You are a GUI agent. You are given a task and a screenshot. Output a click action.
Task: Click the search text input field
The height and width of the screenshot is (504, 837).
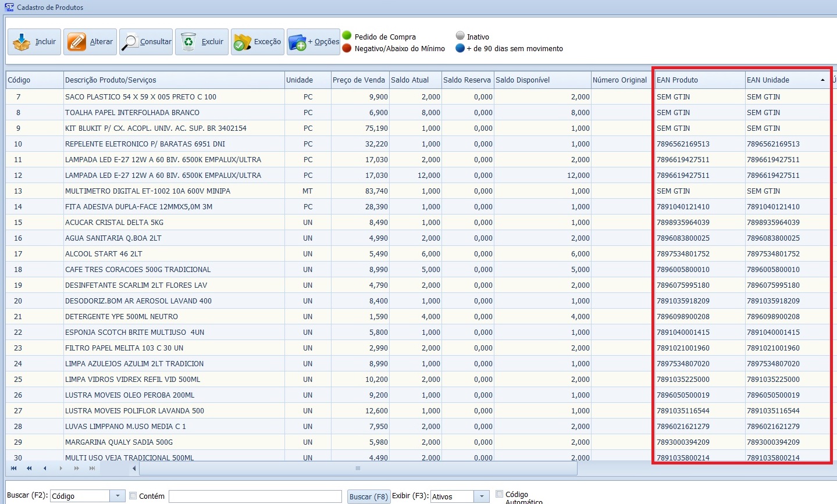pyautogui.click(x=255, y=496)
